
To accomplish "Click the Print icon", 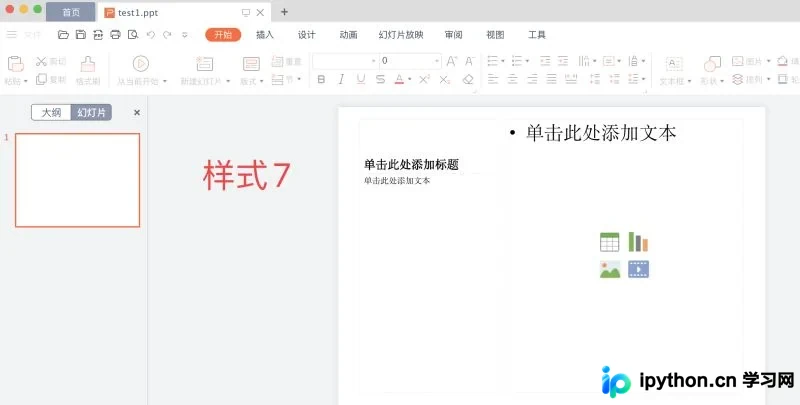I will click(x=115, y=35).
